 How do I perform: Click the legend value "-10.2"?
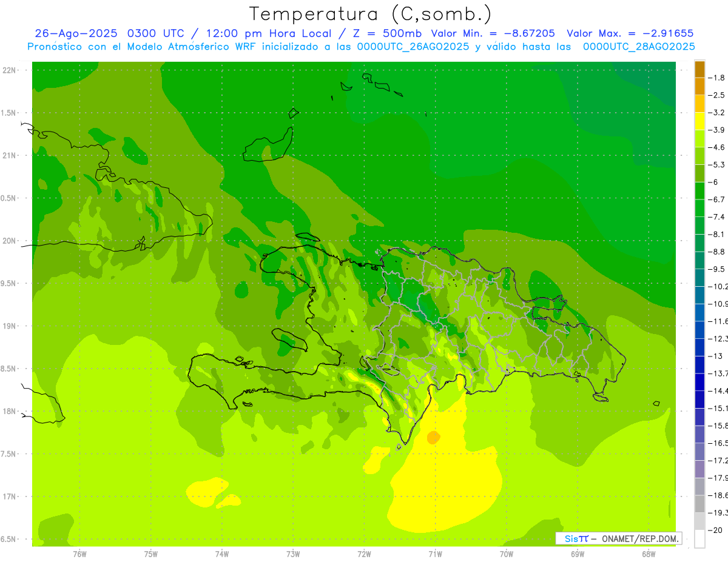(718, 287)
